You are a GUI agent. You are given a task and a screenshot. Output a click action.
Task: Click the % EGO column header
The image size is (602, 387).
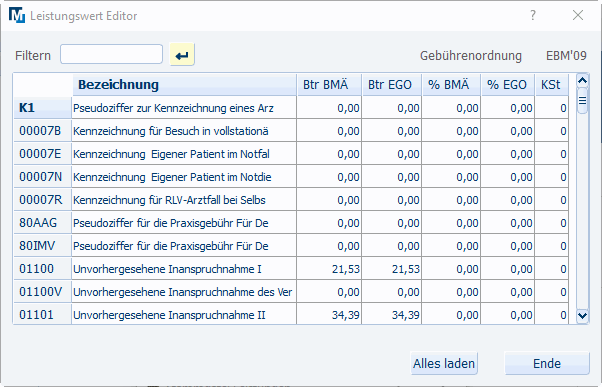click(508, 84)
